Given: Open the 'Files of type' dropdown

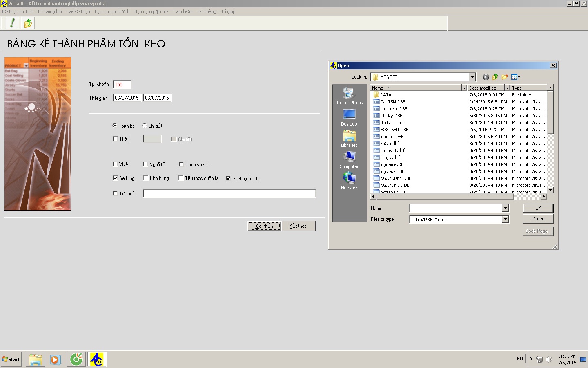Looking at the screenshot, I should tap(505, 220).
